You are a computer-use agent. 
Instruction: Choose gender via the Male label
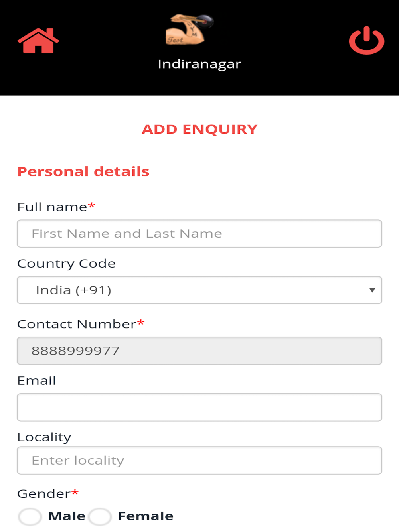tap(67, 516)
